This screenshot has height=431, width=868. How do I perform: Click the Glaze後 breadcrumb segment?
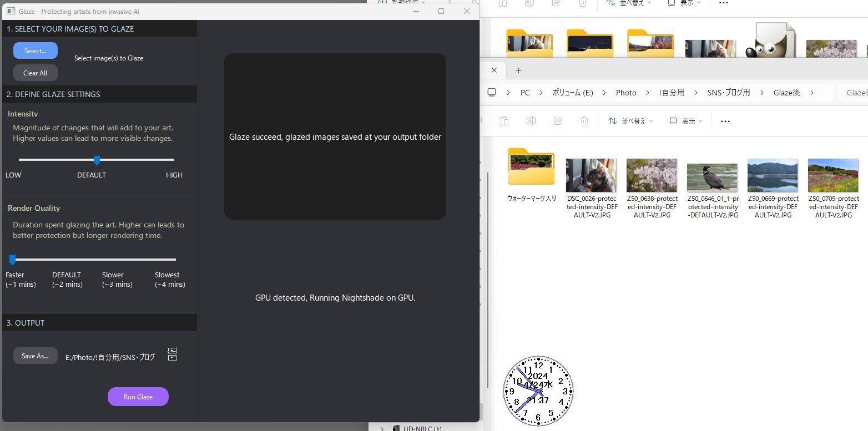point(787,93)
